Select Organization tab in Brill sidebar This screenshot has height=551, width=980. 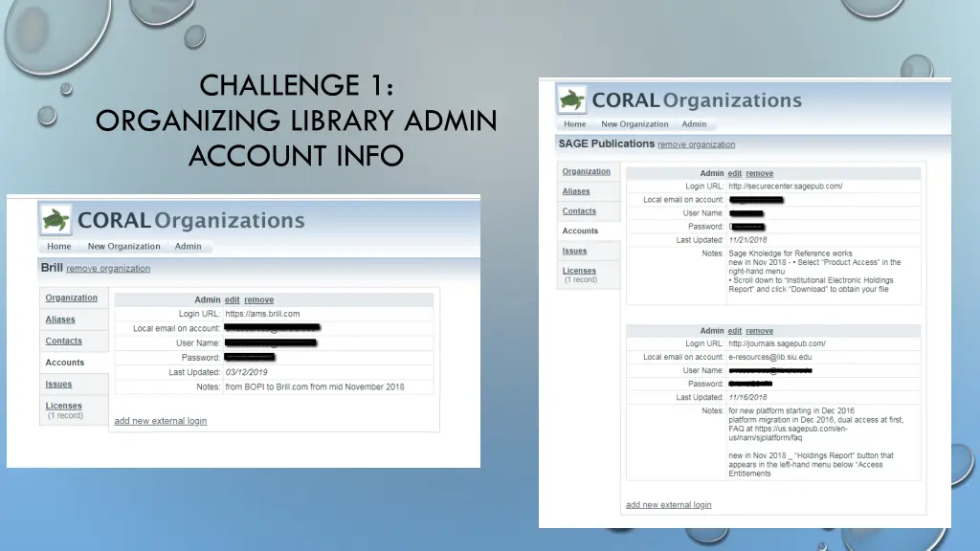[71, 298]
